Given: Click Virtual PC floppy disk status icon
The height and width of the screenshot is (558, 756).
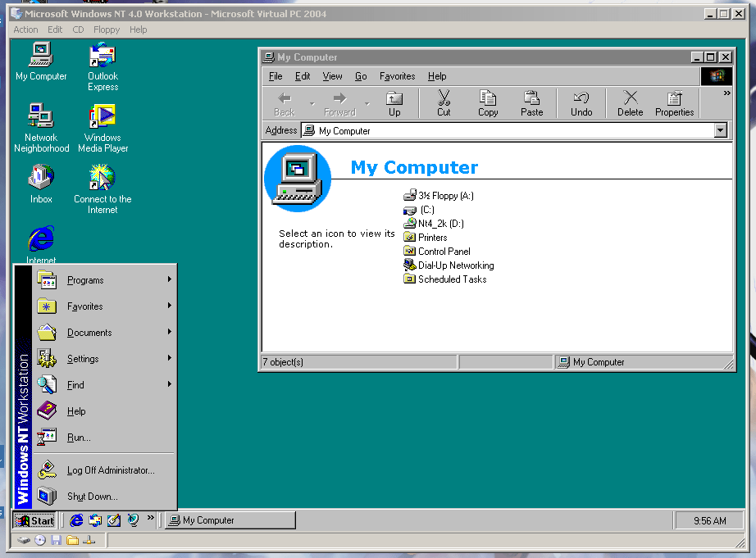Looking at the screenshot, I should [x=57, y=540].
